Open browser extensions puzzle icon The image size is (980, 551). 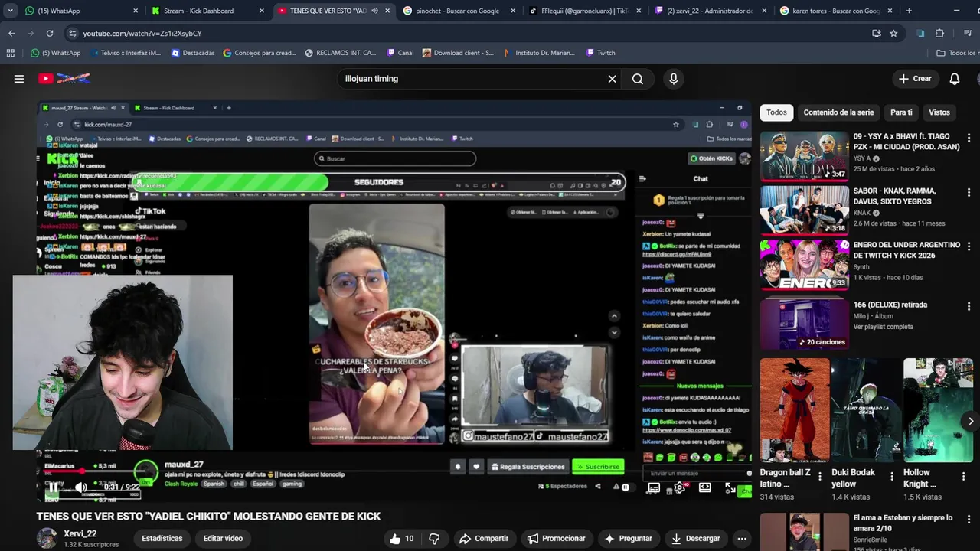click(939, 34)
